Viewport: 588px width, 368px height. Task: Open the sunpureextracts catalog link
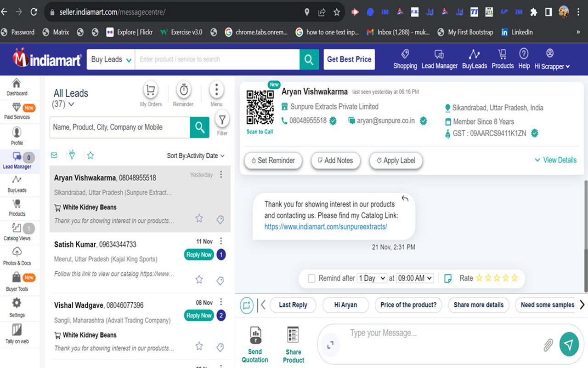326,227
